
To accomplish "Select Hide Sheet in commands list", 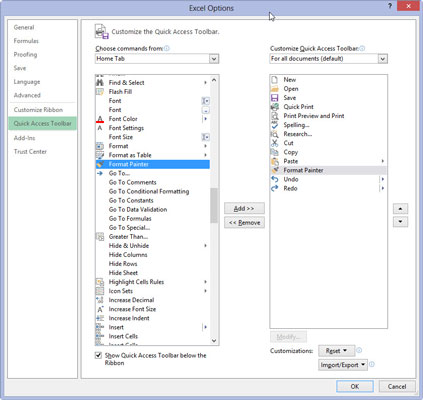I will (123, 273).
